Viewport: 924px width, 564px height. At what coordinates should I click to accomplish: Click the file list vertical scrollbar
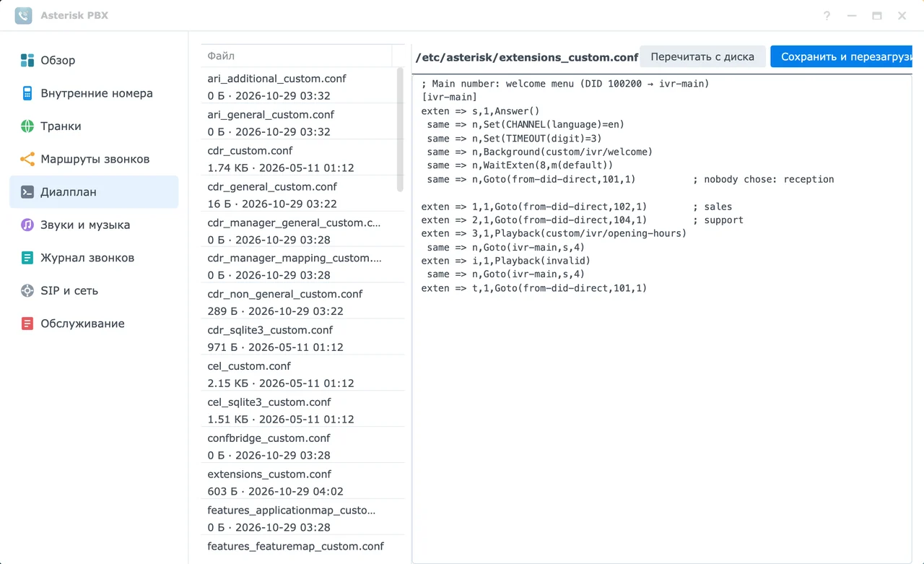click(401, 130)
